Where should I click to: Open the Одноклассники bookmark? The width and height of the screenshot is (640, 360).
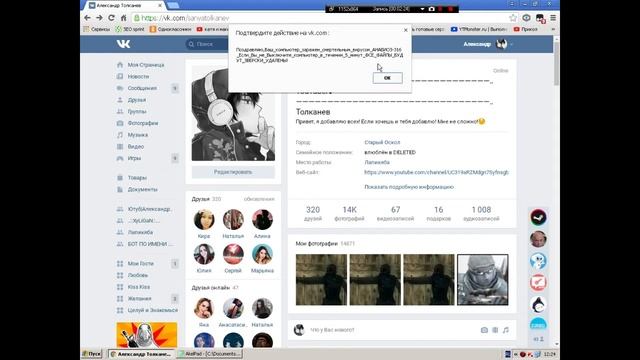pos(170,29)
